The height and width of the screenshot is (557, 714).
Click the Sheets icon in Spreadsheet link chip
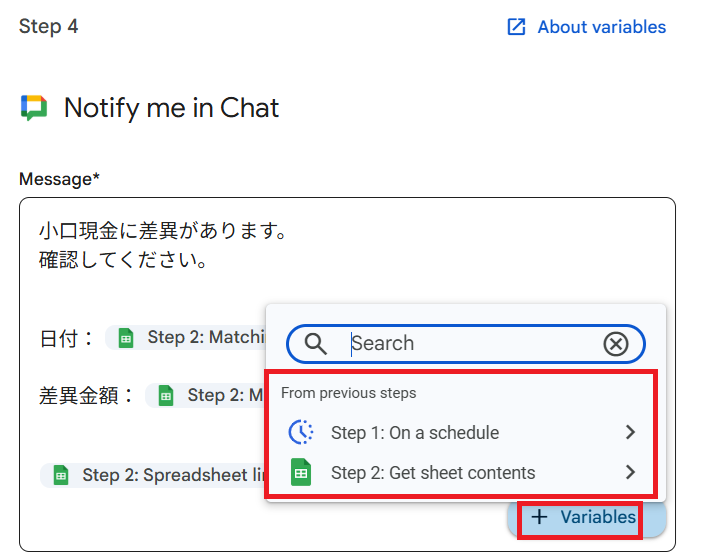coord(61,475)
